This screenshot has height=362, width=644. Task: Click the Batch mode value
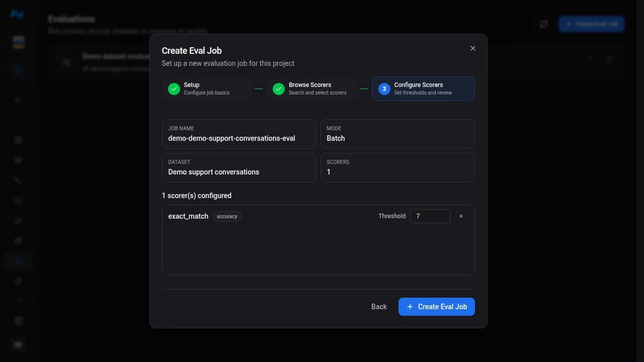pos(336,138)
